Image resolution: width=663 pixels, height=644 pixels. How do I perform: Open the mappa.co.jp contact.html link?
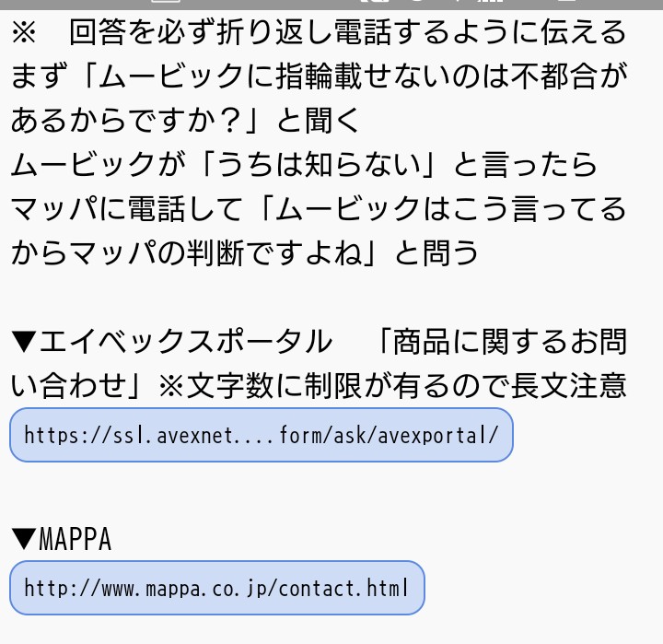pyautogui.click(x=216, y=588)
